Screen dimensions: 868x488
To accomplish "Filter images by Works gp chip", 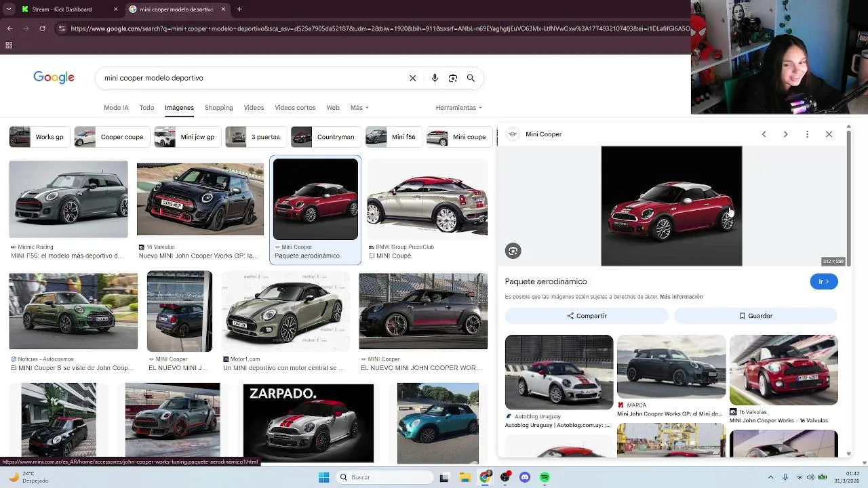I will tap(39, 137).
